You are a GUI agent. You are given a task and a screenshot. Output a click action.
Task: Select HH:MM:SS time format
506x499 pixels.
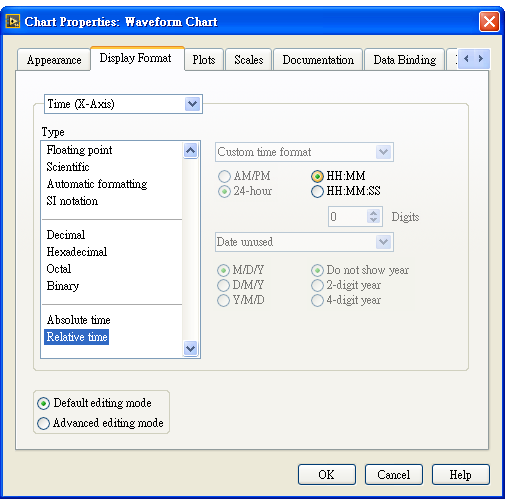coord(317,191)
